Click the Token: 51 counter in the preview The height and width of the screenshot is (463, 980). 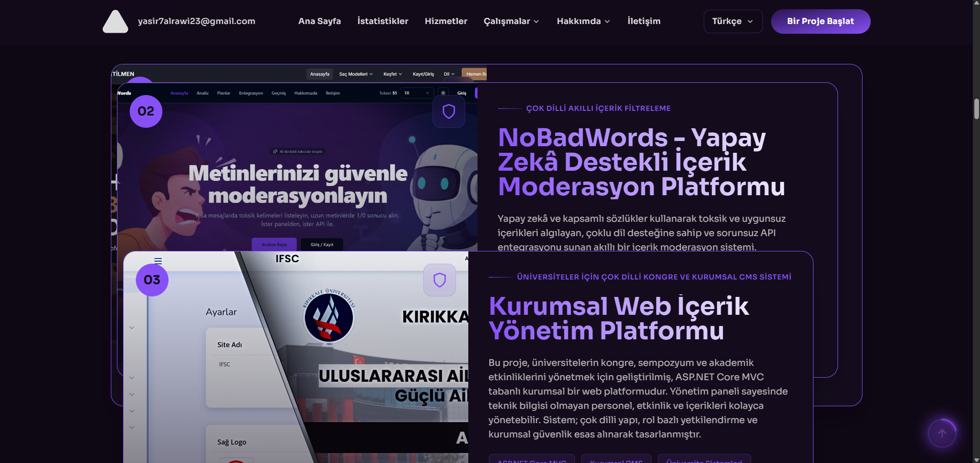tap(388, 93)
